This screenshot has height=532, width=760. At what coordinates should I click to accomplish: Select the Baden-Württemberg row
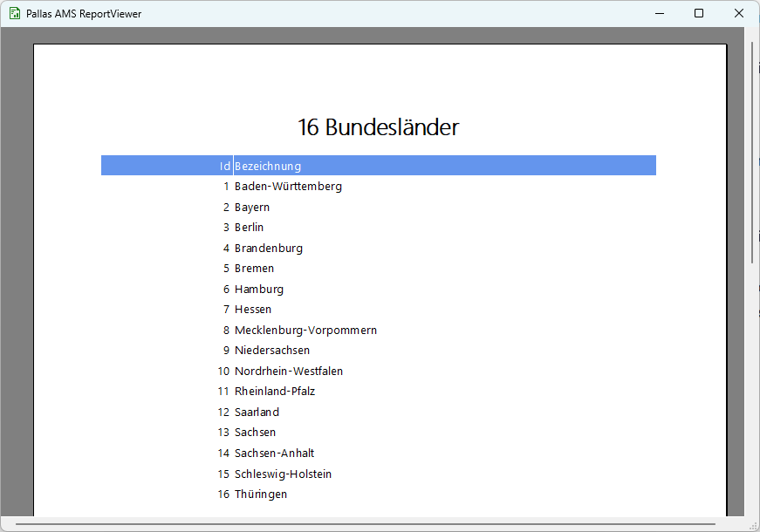288,187
